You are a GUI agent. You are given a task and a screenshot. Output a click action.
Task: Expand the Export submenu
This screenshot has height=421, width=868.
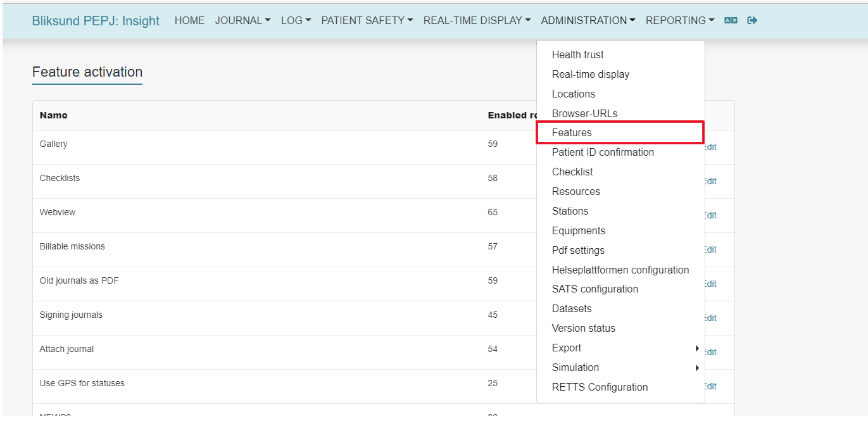620,348
